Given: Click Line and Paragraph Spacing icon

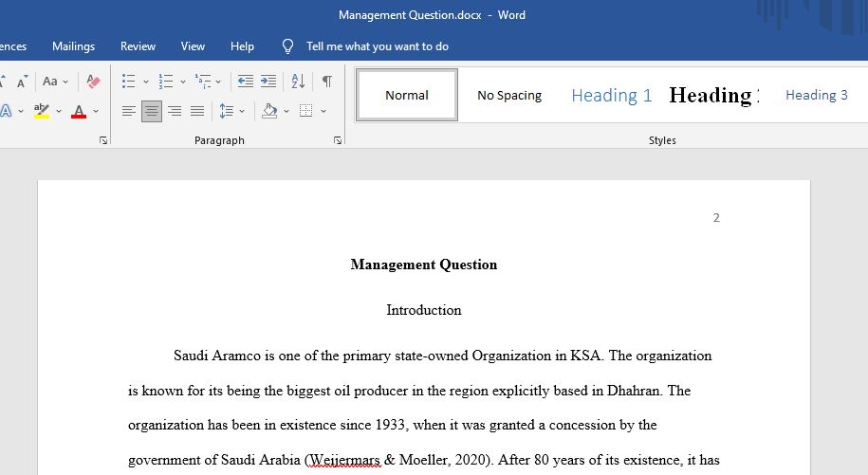Looking at the screenshot, I should pos(226,111).
